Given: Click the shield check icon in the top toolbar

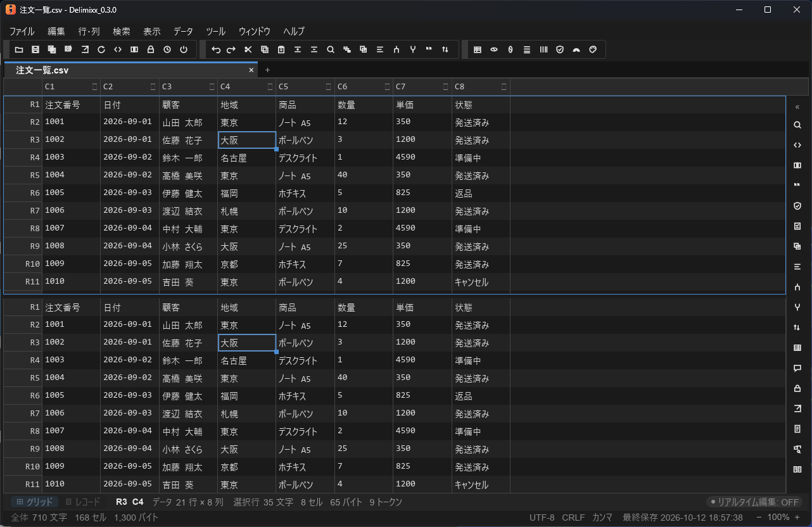Looking at the screenshot, I should tap(560, 49).
